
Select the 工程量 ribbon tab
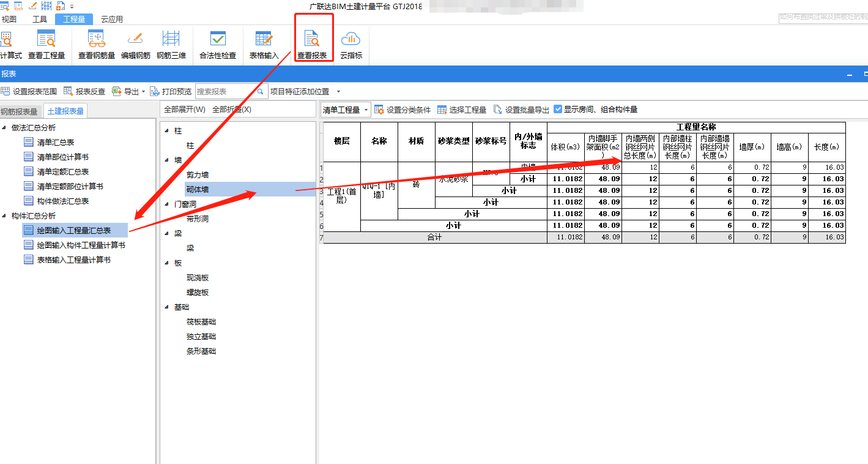(x=74, y=19)
